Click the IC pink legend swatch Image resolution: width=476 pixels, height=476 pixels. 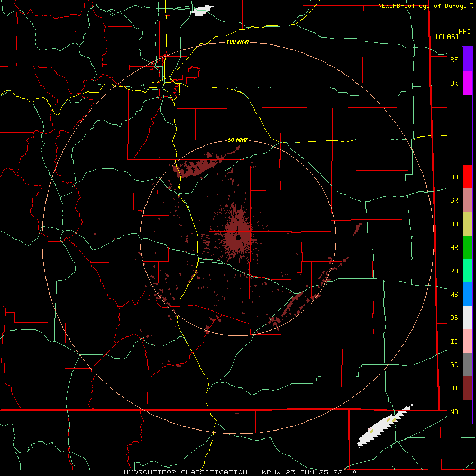coord(467,341)
